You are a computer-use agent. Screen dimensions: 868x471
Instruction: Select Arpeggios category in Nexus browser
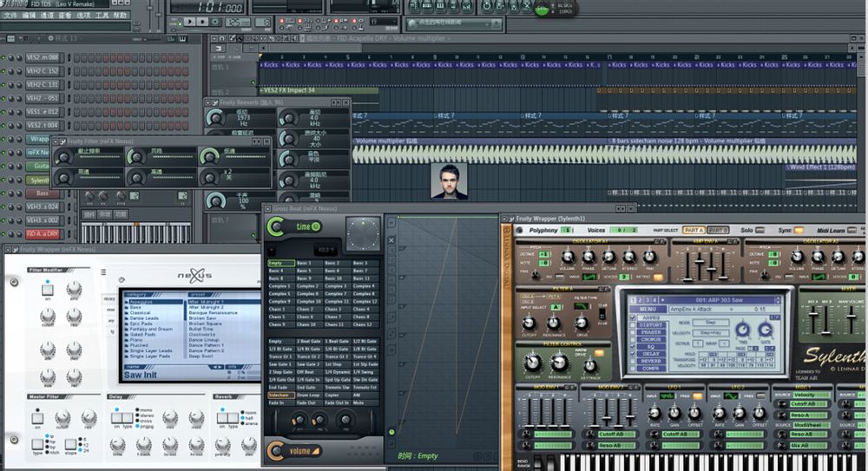pos(139,304)
